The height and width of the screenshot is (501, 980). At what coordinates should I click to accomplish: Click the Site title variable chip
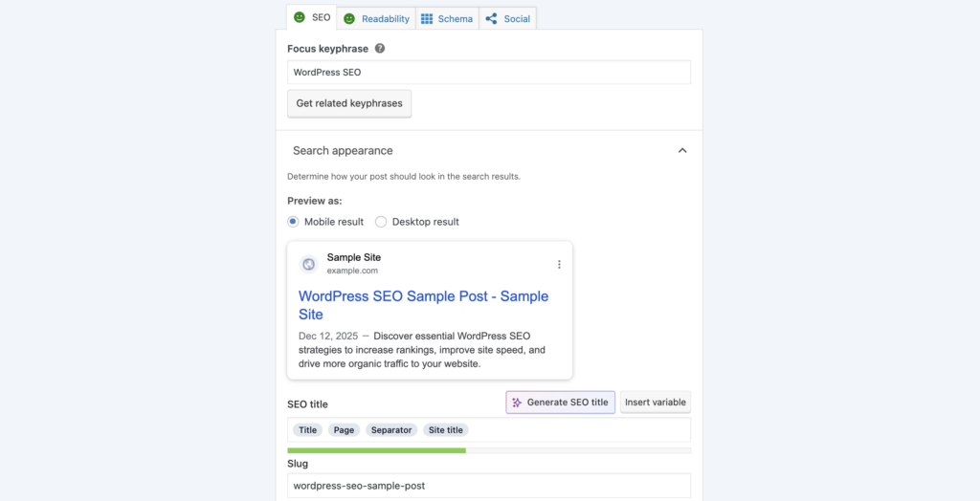click(x=446, y=430)
